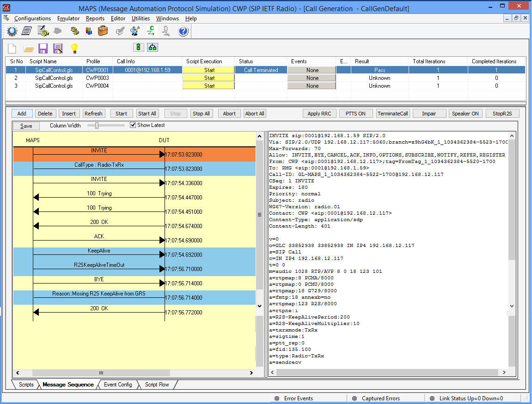Create a new call generation file
The height and width of the screenshot is (404, 532).
point(12,48)
